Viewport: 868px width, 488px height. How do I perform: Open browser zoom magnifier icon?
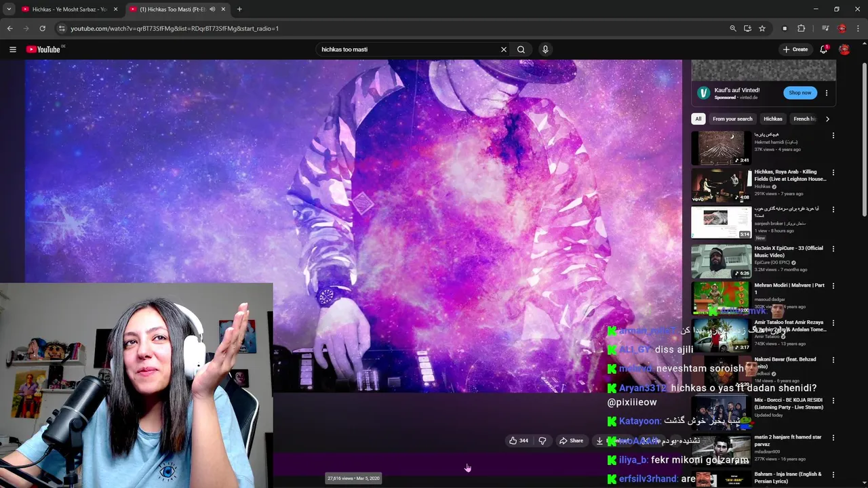click(733, 28)
